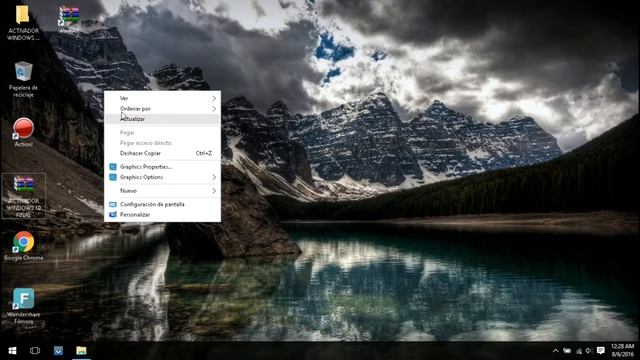Launch Google Chrome desktop shortcut
Screen dimensions: 640x360
pos(23,246)
